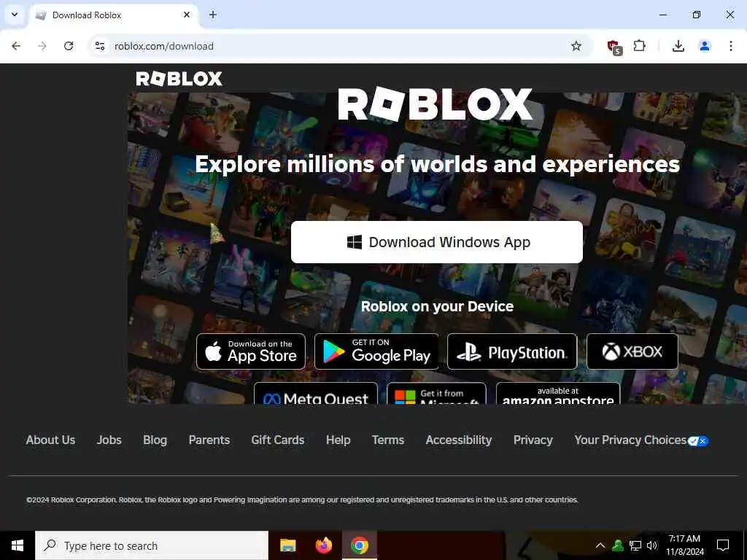
Task: Expand the hidden system tray icons chevron
Action: tap(600, 545)
